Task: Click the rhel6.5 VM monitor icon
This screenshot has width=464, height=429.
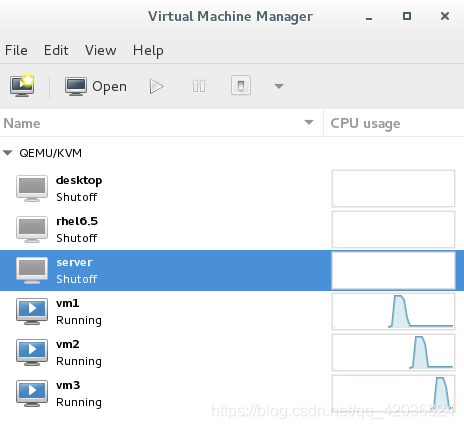Action: click(32, 229)
